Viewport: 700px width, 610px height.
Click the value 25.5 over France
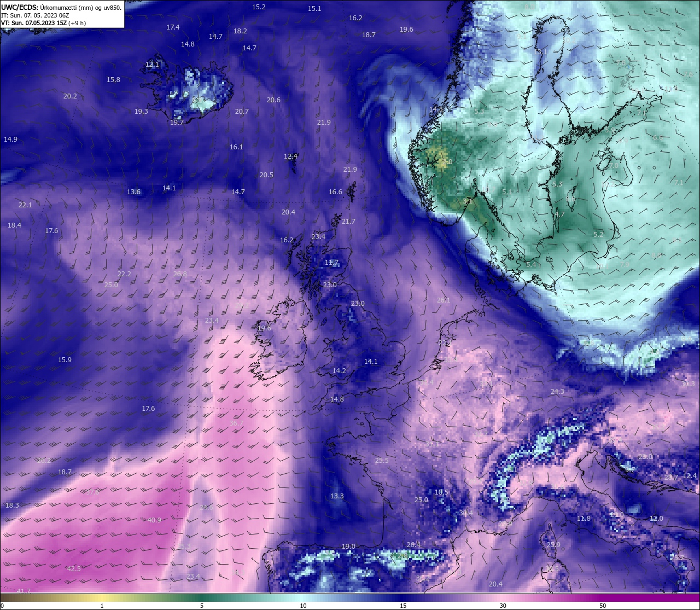tap(382, 461)
